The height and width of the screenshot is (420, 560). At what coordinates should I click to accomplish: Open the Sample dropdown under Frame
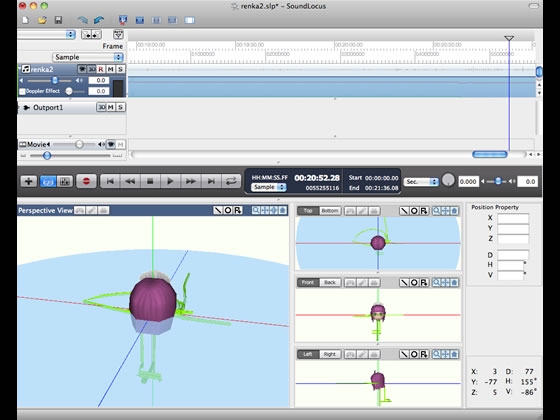click(x=88, y=57)
